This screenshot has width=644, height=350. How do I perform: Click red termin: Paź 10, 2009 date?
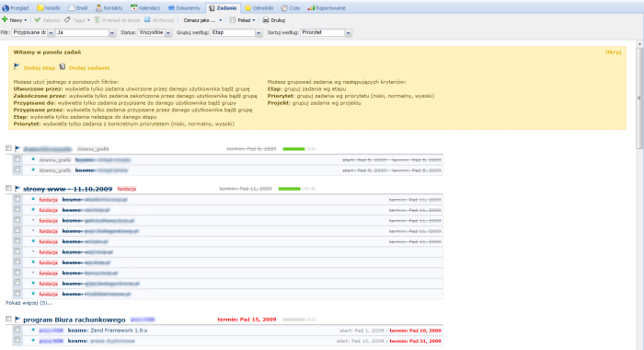pyautogui.click(x=415, y=331)
